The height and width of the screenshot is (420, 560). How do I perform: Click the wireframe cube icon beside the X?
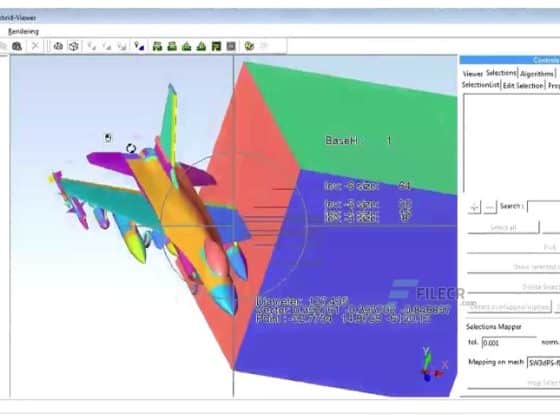pyautogui.click(x=58, y=46)
